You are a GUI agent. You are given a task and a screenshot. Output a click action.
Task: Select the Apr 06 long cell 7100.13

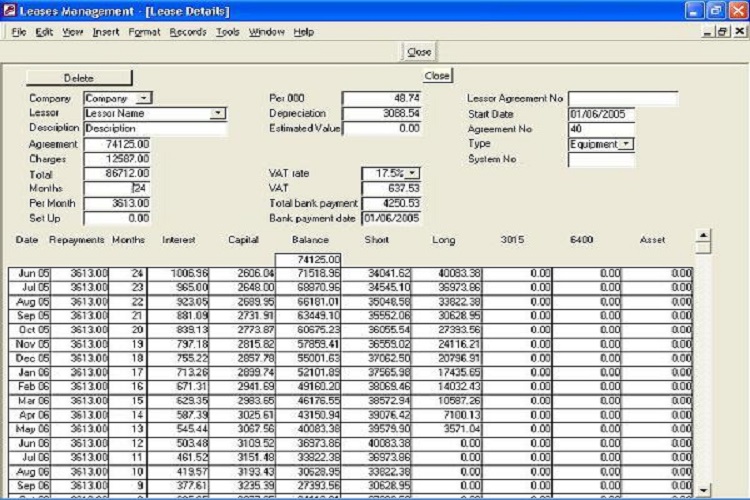point(447,415)
